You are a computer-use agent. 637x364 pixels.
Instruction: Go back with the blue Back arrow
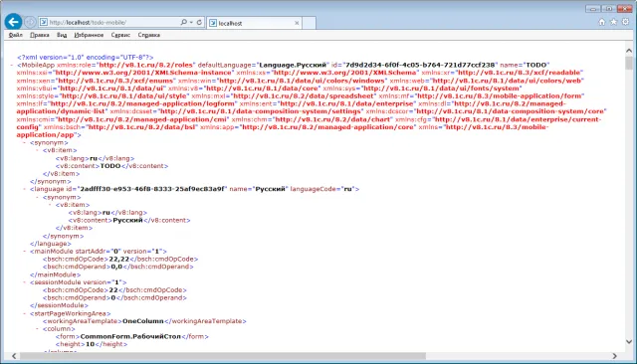pyautogui.click(x=13, y=22)
